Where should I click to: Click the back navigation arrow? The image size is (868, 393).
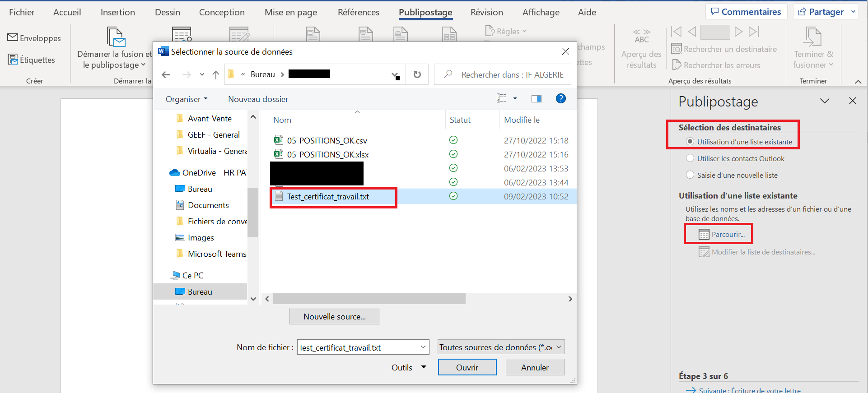pos(166,74)
